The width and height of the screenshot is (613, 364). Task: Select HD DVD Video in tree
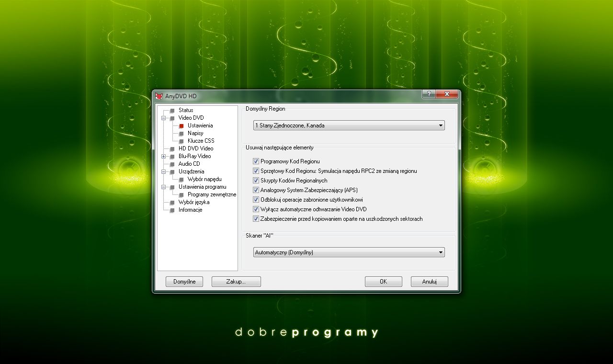(x=196, y=148)
